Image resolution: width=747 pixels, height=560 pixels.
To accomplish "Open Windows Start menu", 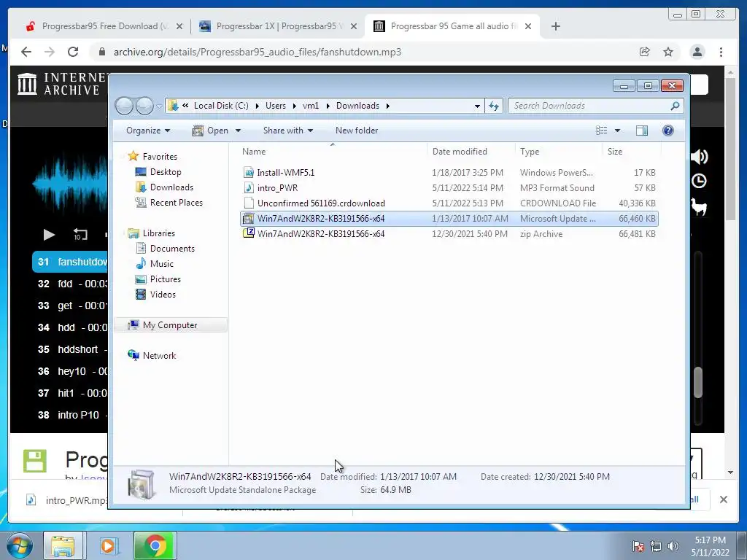I will click(20, 545).
